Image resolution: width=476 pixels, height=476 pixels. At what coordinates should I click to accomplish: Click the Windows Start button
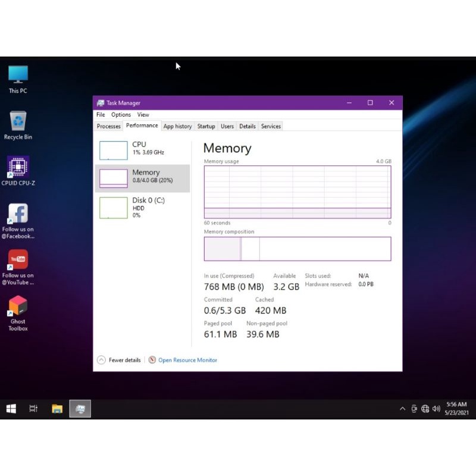(x=11, y=409)
